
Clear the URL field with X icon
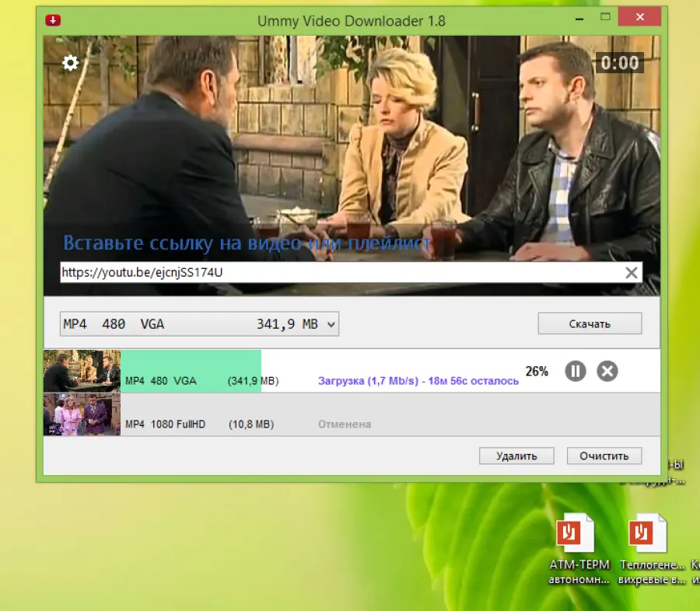point(632,273)
